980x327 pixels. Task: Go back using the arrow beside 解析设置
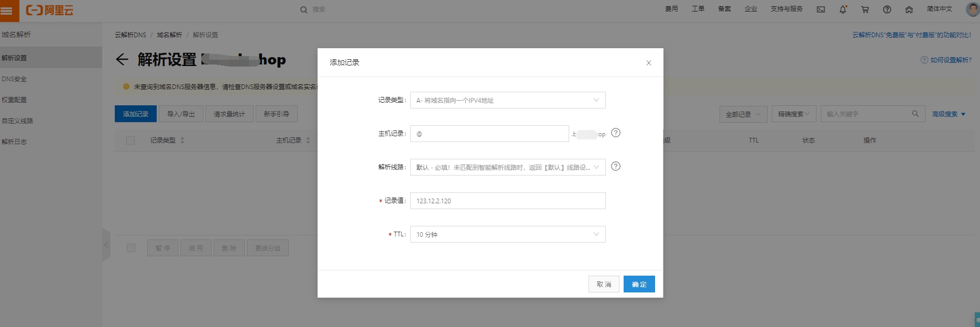tap(122, 60)
